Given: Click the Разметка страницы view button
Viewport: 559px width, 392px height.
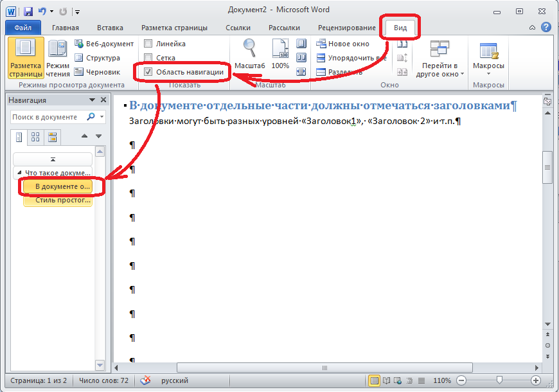Looking at the screenshot, I should coord(26,57).
